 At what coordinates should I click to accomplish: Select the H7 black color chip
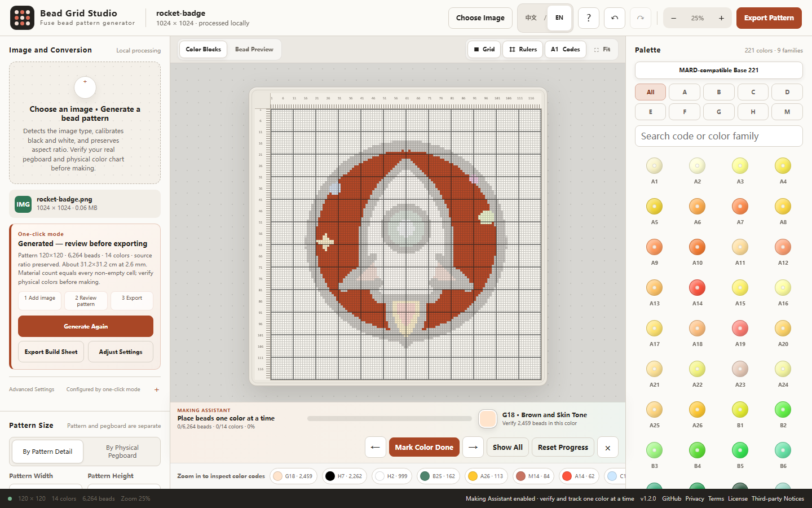tap(345, 476)
